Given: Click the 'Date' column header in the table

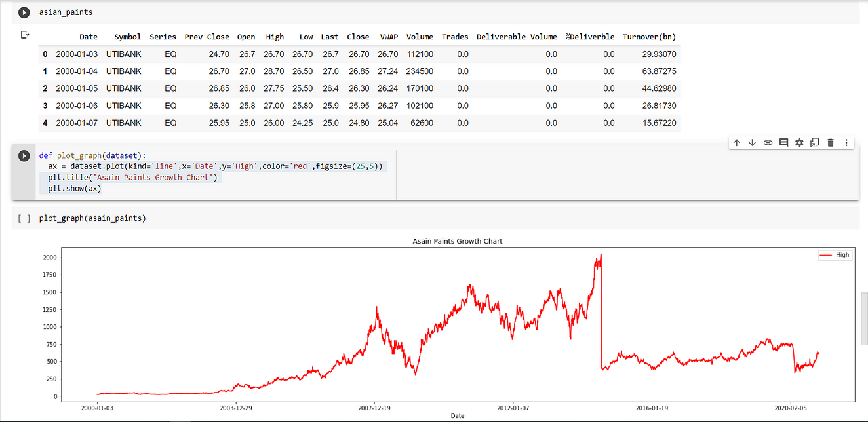Looking at the screenshot, I should point(89,37).
